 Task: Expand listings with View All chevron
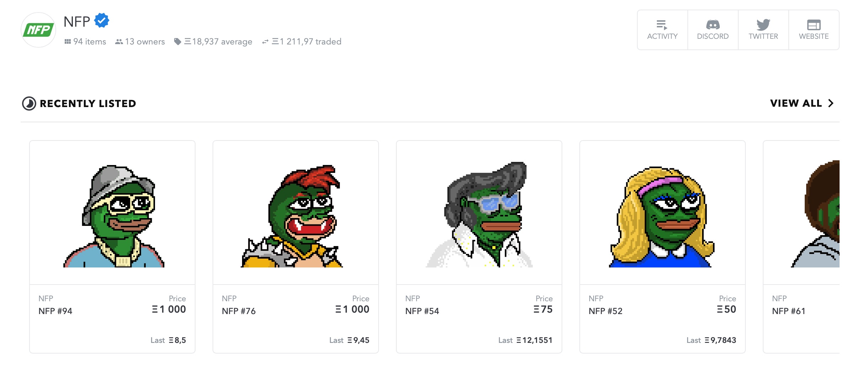pyautogui.click(x=831, y=103)
